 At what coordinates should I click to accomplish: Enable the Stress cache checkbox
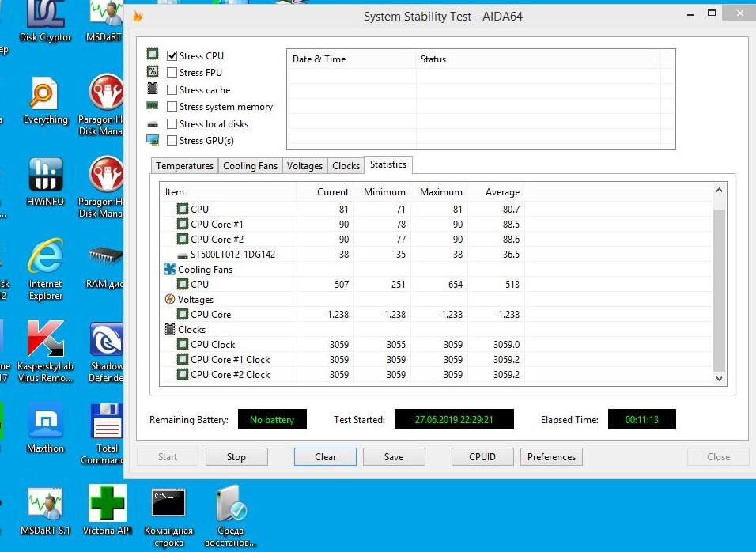(172, 89)
